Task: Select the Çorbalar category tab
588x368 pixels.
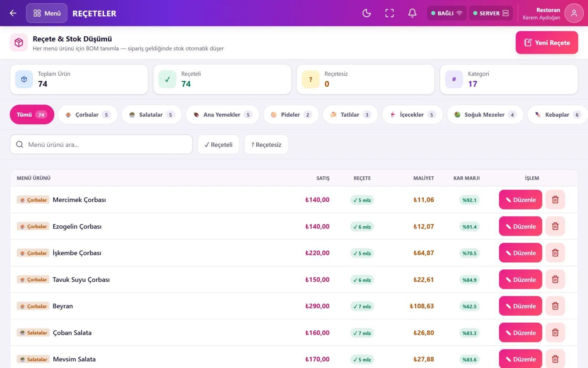Action: click(88, 114)
